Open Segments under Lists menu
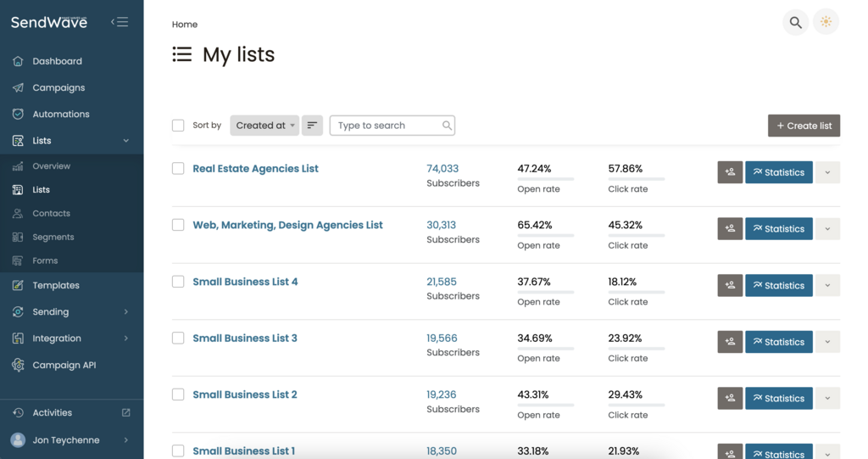 tap(53, 238)
